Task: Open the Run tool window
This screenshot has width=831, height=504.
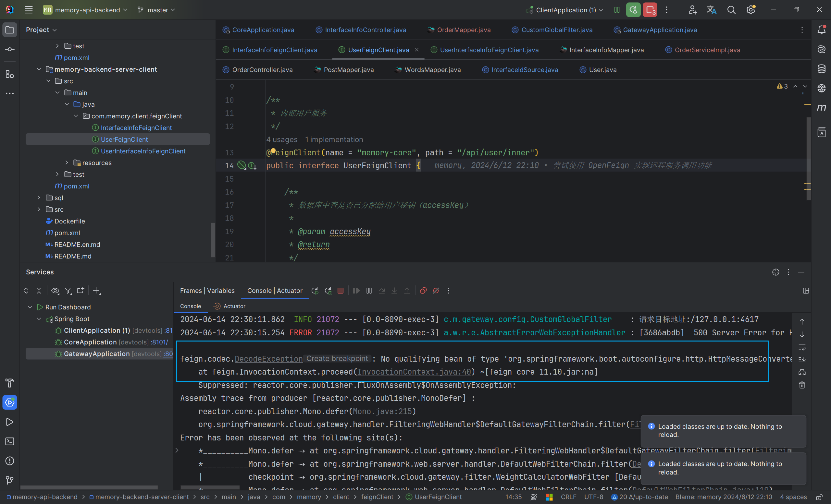Action: tap(10, 422)
